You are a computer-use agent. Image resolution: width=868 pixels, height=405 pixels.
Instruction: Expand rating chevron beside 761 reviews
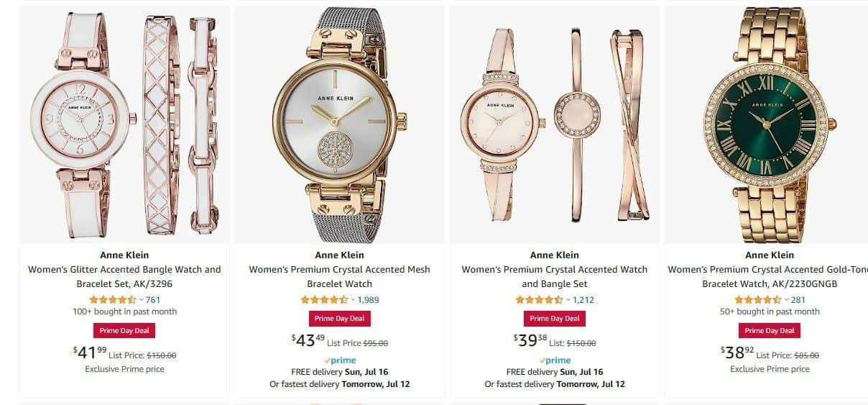click(x=141, y=300)
